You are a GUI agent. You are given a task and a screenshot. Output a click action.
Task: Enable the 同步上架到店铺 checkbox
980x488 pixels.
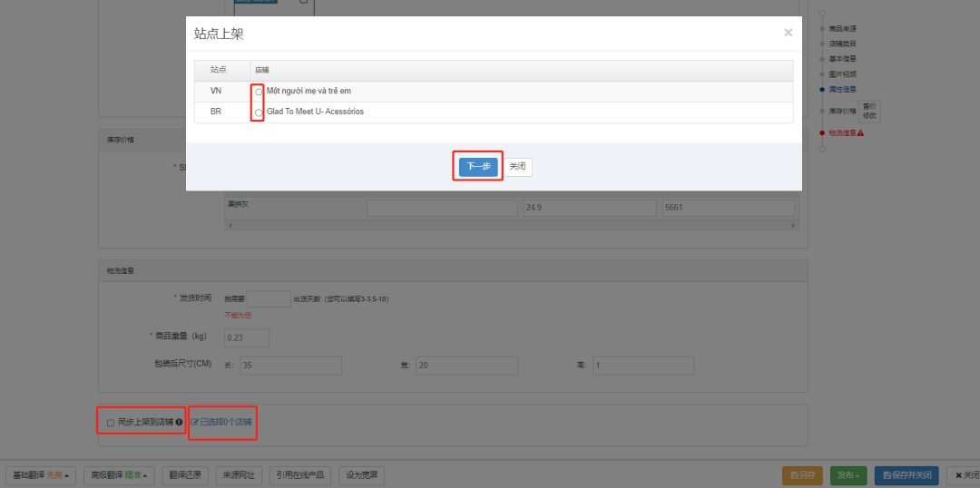pos(111,423)
